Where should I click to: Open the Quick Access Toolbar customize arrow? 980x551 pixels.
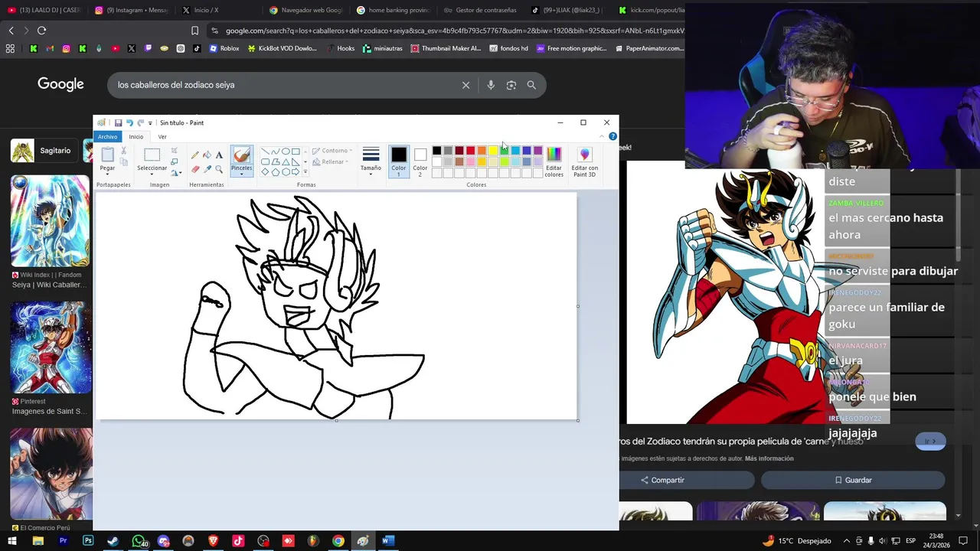point(150,122)
